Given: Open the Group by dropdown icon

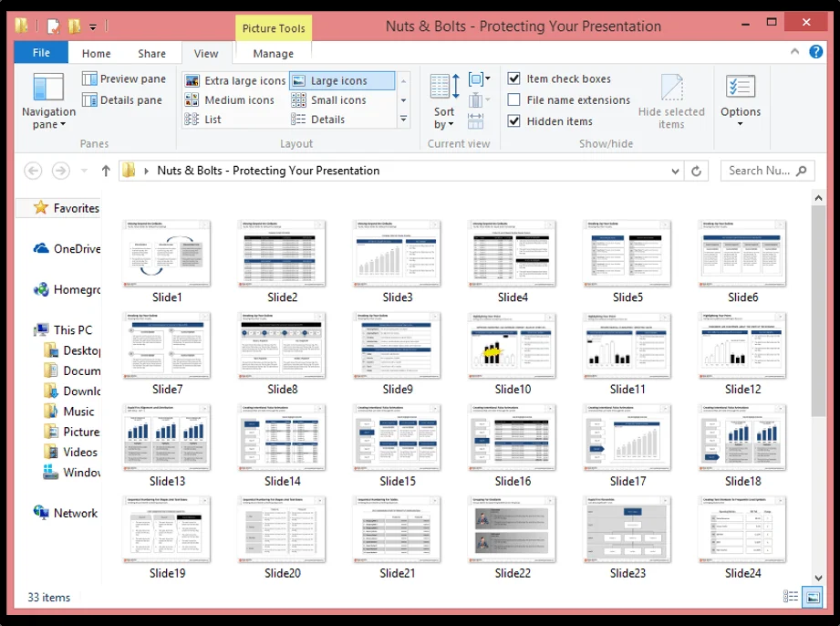Looking at the screenshot, I should [x=479, y=79].
